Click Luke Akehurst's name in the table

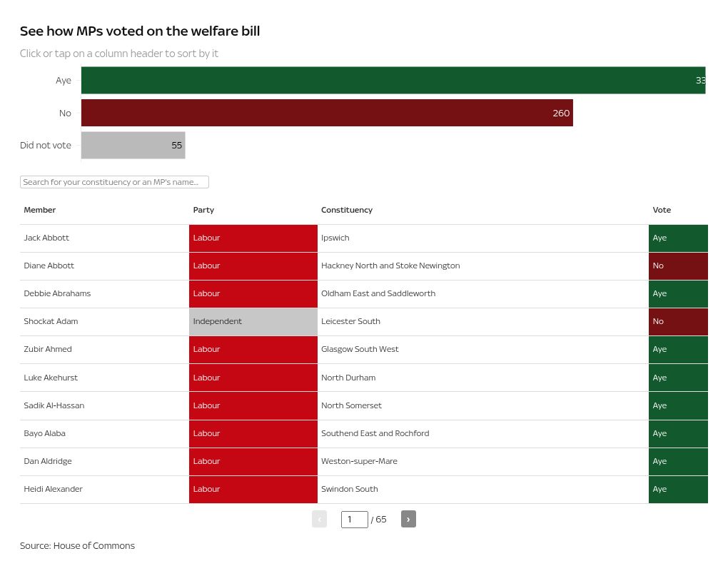(51, 378)
